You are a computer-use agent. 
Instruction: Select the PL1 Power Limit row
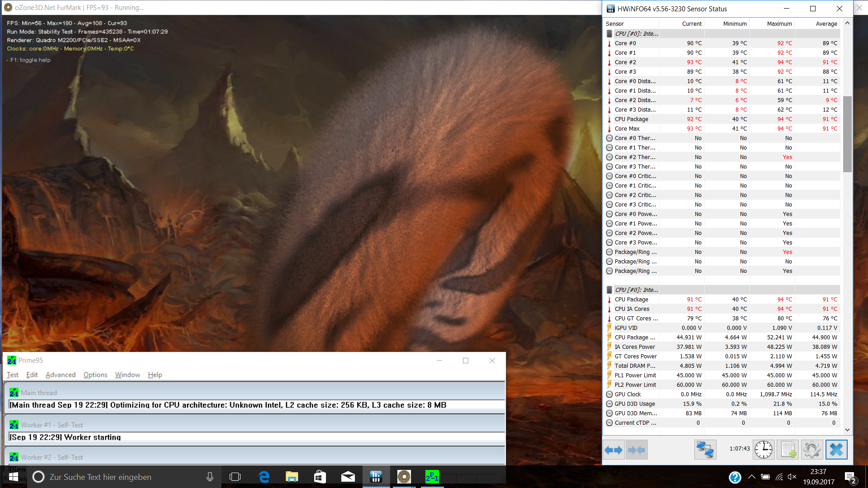(x=722, y=375)
